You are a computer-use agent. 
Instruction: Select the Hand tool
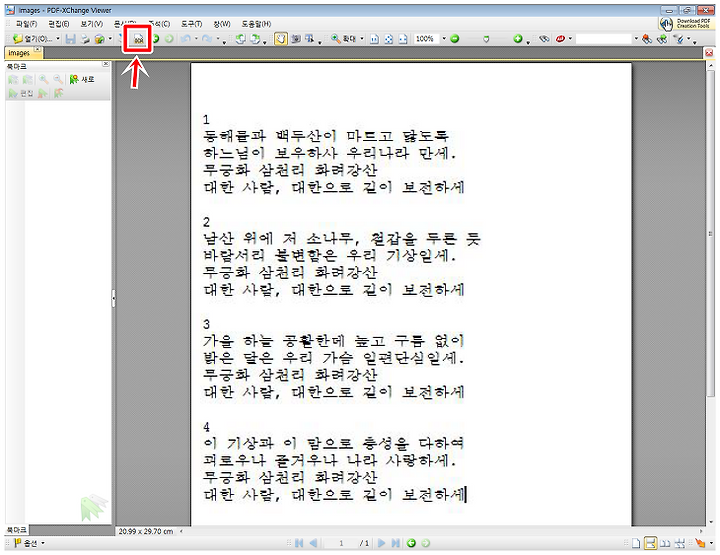coord(281,39)
